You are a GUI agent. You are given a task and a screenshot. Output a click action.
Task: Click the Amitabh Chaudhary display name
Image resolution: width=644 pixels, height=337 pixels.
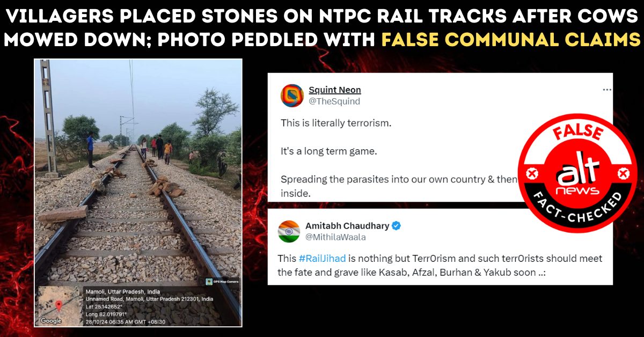tap(347, 225)
